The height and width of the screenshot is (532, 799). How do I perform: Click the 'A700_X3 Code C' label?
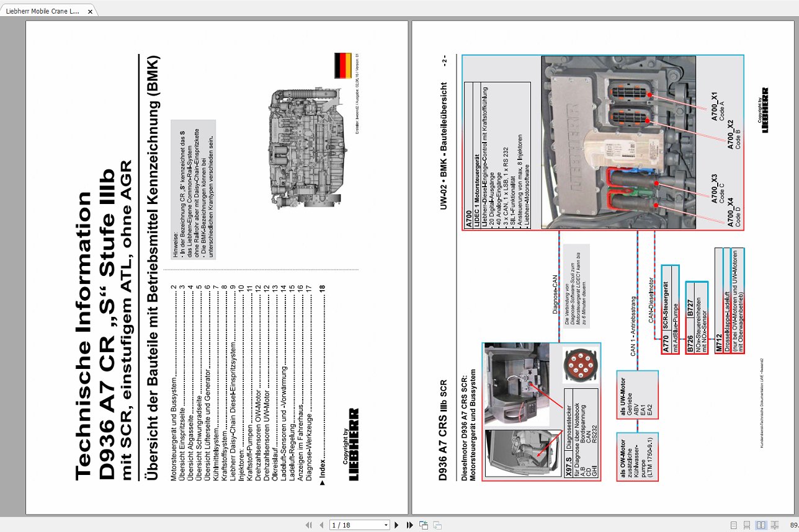coord(718,189)
